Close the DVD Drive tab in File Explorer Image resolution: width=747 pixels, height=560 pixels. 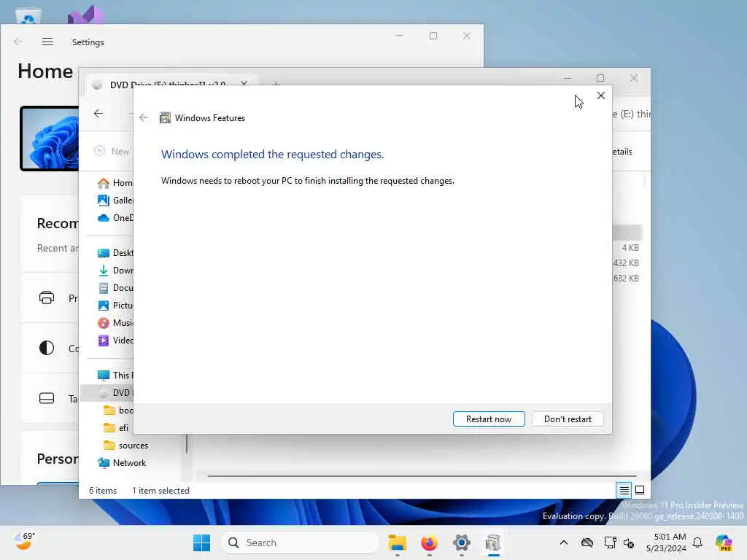[244, 85]
